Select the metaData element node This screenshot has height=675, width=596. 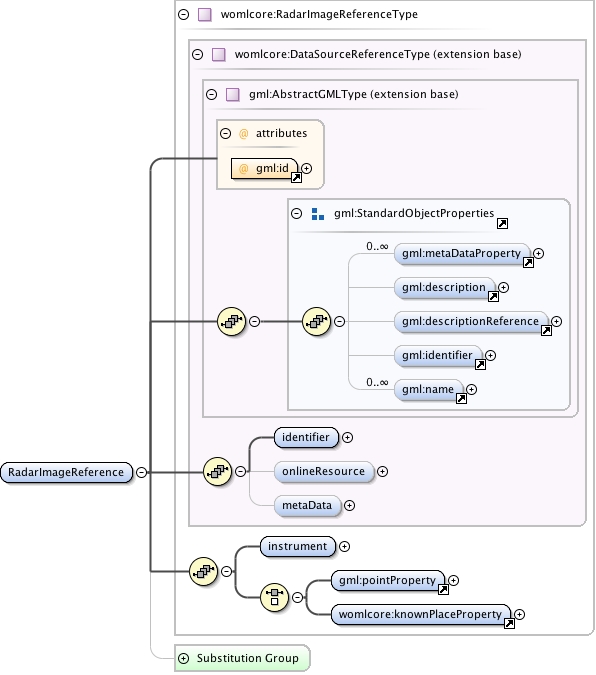coord(307,506)
